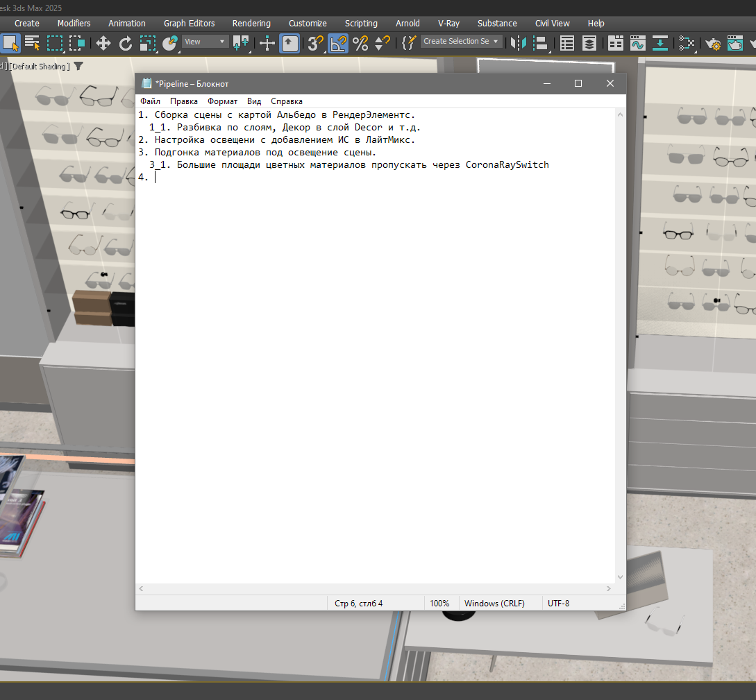Viewport: 756px width, 700px height.
Task: Open the Help menu in 3ds Max
Action: point(596,23)
